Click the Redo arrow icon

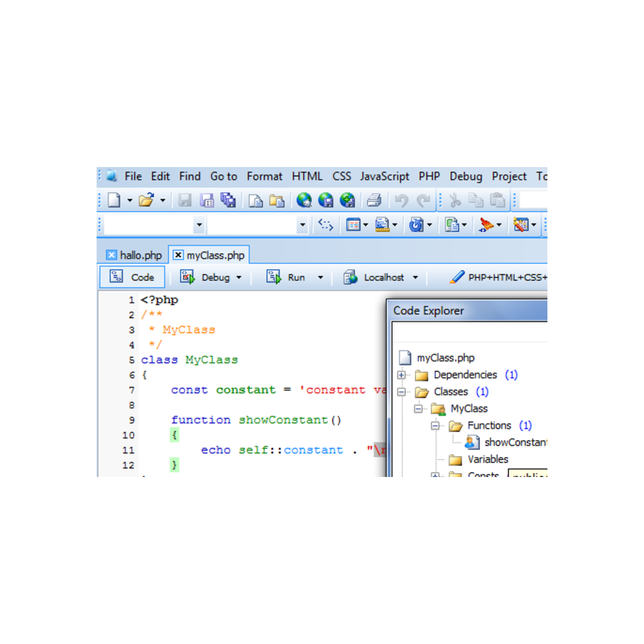coord(423,200)
